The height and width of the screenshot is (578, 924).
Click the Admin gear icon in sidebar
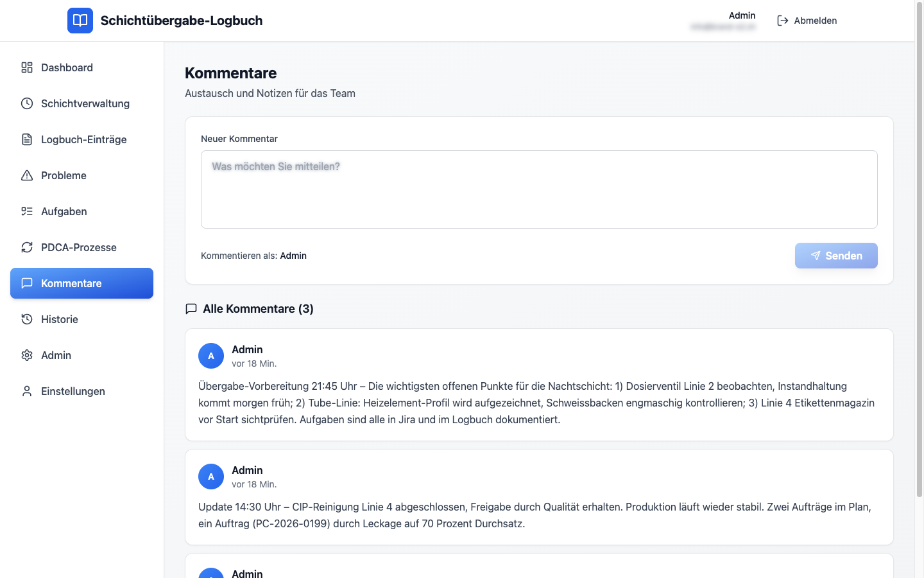coord(27,355)
